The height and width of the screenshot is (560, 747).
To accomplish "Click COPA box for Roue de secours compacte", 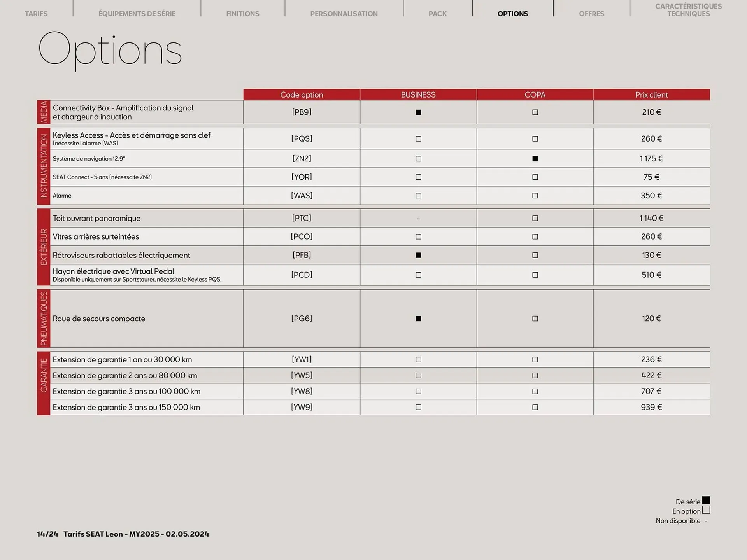I will (x=535, y=318).
